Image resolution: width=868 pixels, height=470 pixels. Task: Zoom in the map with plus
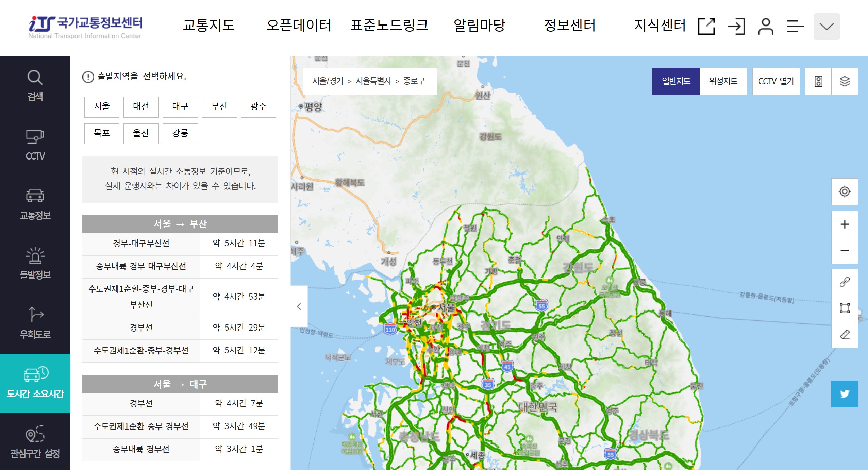coord(844,224)
